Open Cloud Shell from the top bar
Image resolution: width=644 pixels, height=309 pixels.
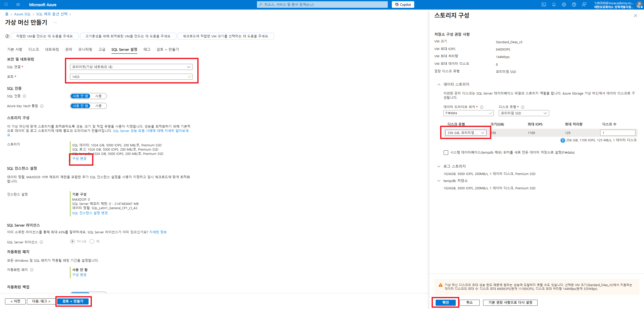(x=544, y=5)
